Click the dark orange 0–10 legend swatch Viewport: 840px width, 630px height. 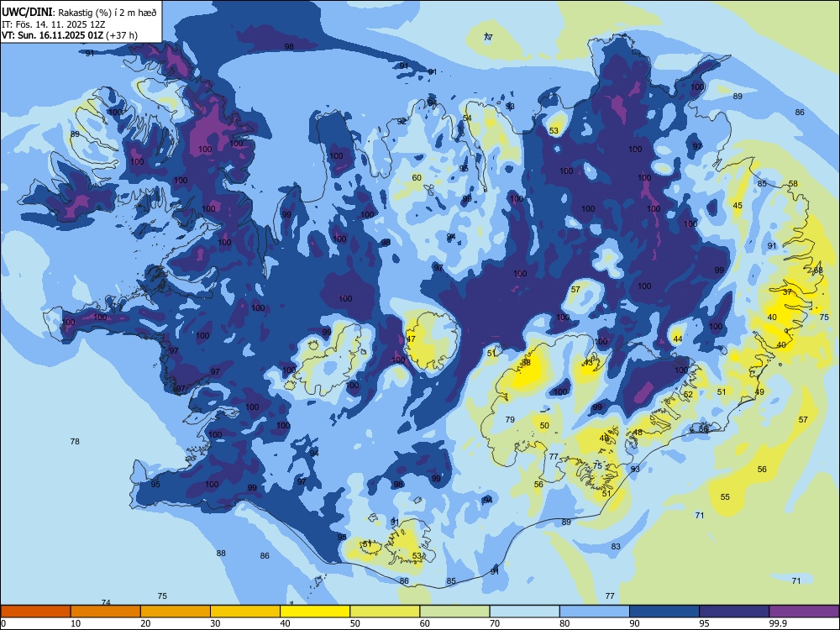coord(35,612)
